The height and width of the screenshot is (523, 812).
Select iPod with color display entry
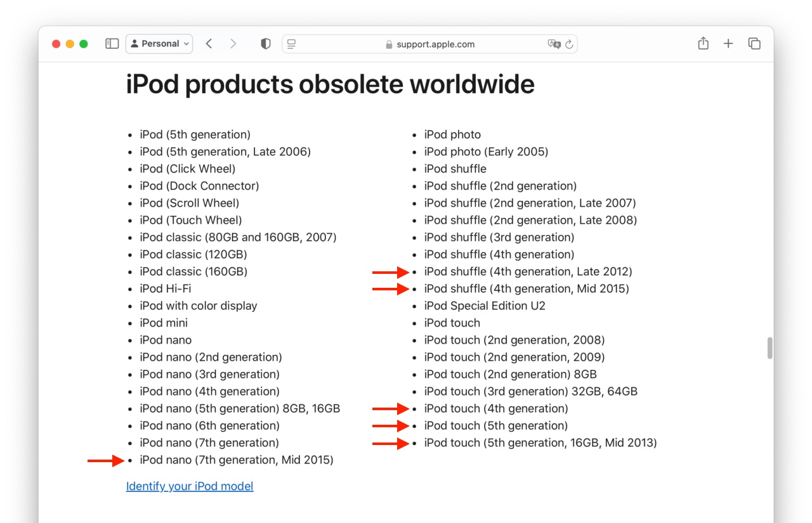click(x=199, y=306)
